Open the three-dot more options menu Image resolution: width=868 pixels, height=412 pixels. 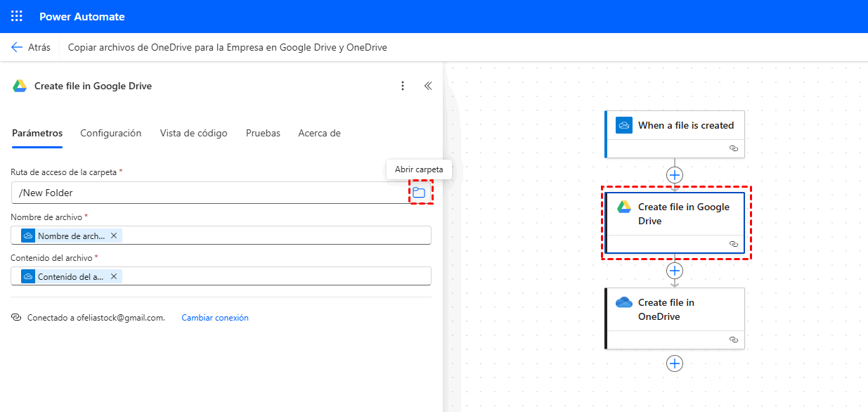(403, 86)
